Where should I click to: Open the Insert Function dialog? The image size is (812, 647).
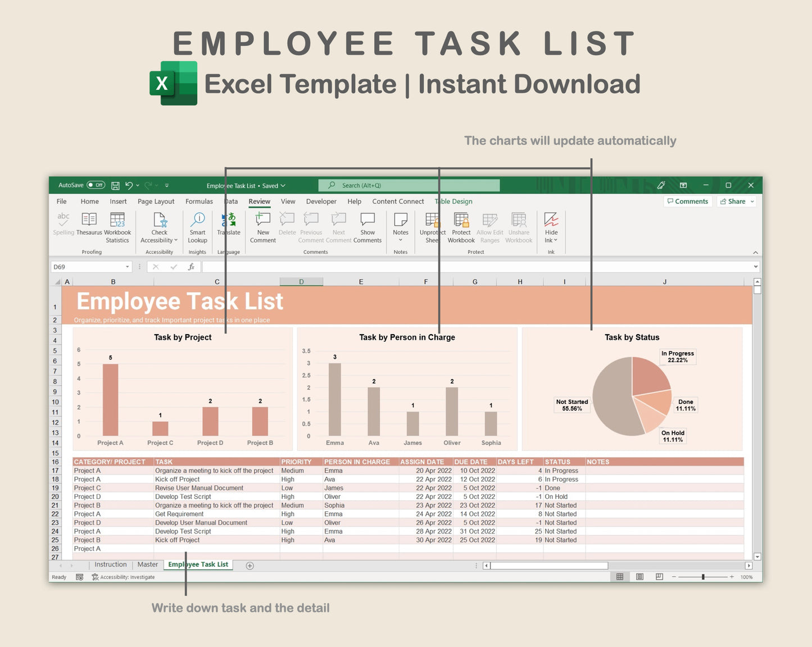coord(192,266)
